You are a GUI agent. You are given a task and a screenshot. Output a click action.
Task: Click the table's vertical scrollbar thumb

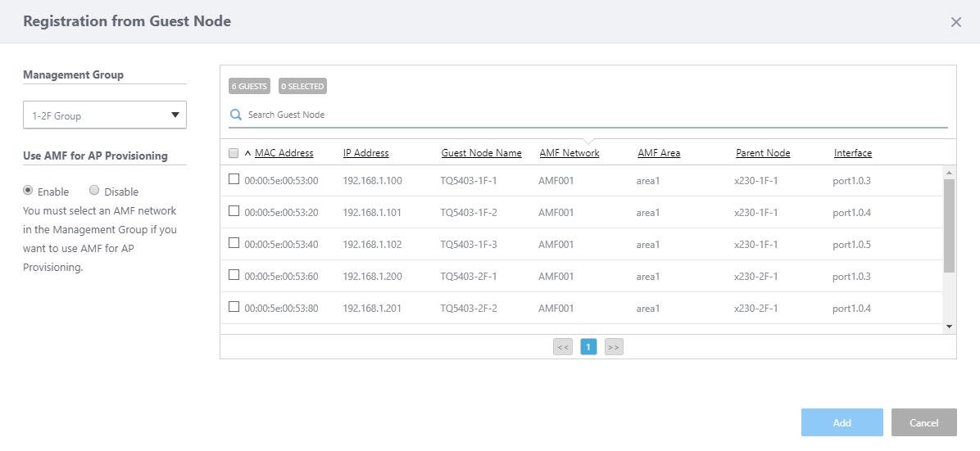pos(949,225)
